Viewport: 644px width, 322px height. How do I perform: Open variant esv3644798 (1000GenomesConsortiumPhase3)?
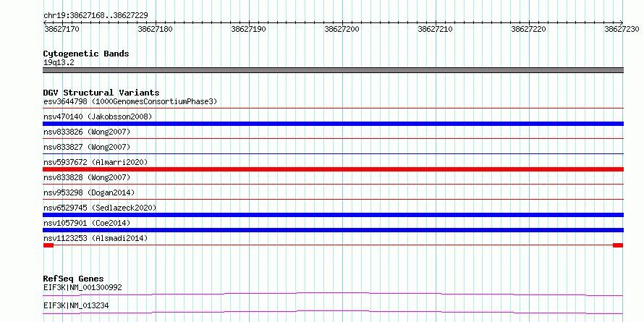130,101
